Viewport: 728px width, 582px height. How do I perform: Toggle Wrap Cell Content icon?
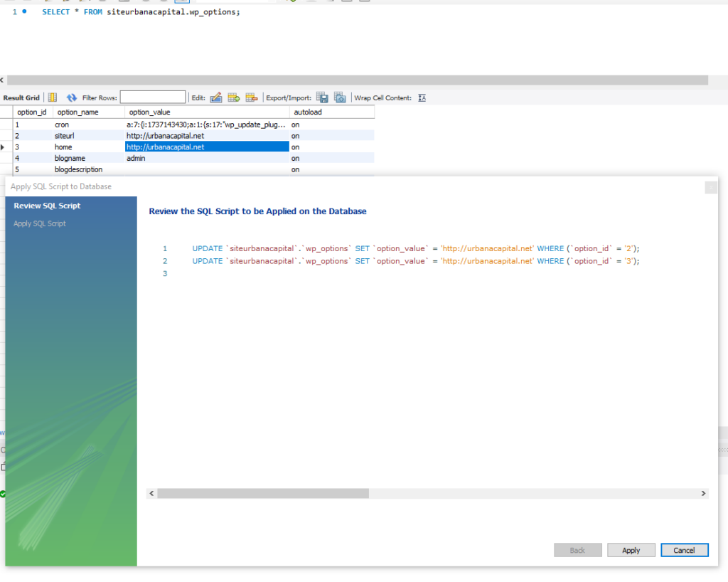click(422, 97)
